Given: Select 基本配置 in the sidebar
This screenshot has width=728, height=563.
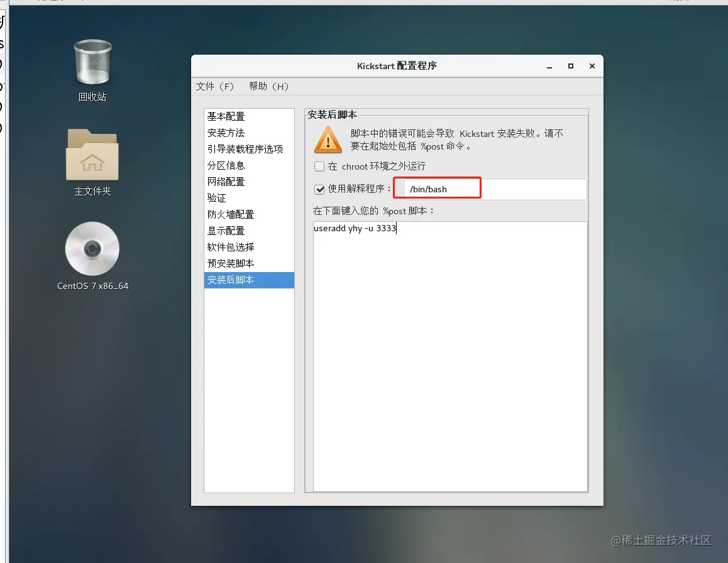Looking at the screenshot, I should pos(249,116).
